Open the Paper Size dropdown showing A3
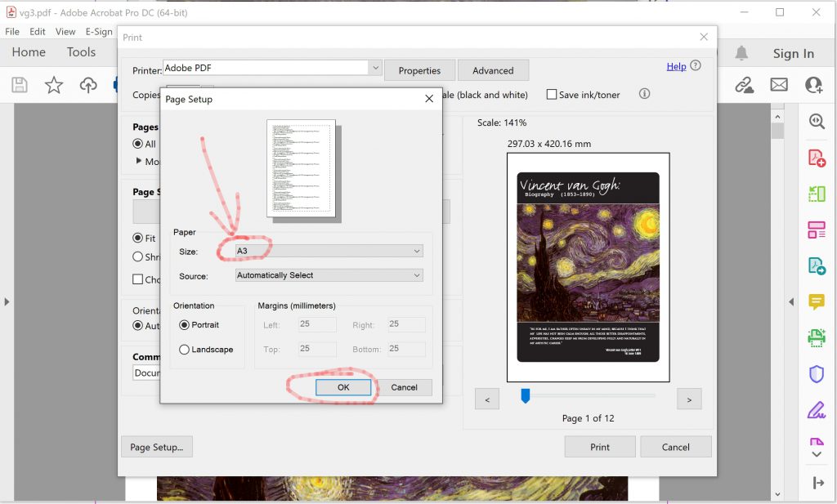This screenshot has width=837, height=504. (x=329, y=251)
